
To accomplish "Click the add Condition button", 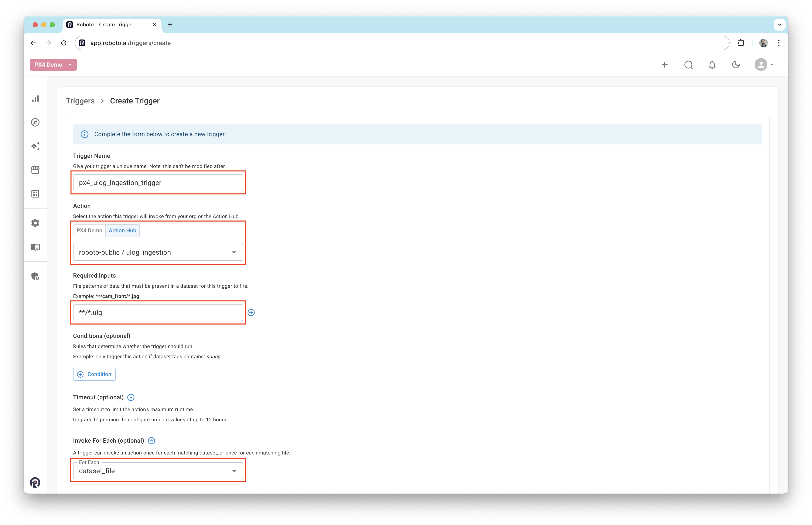I will pos(95,374).
